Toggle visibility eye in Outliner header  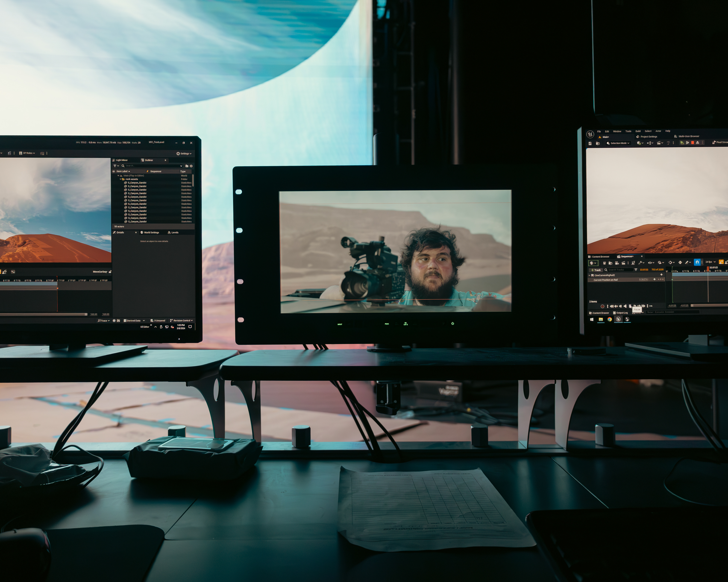[x=114, y=171]
